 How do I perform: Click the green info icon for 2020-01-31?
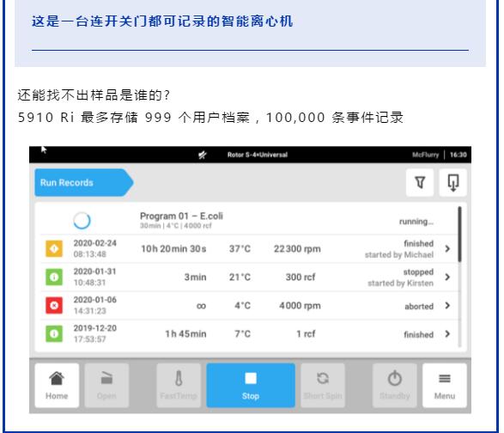coord(54,277)
